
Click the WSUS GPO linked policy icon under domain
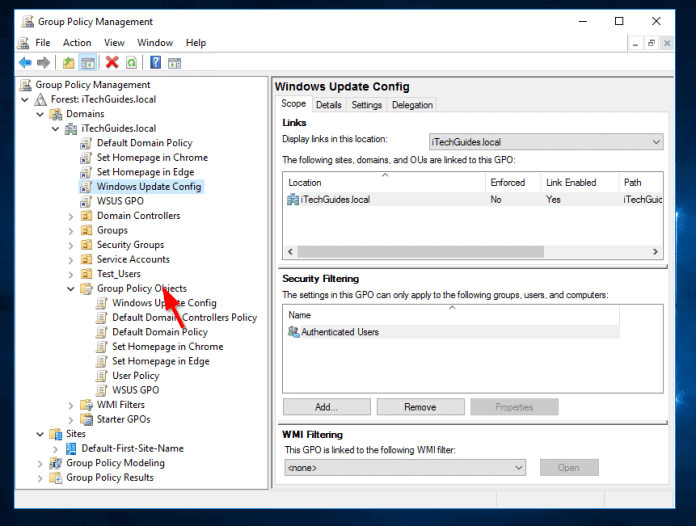86,202
